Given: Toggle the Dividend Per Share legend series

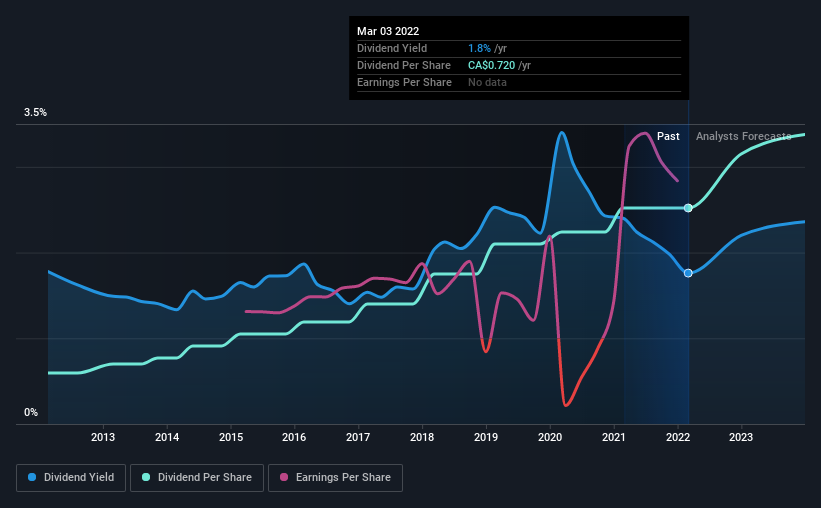Looking at the screenshot, I should (199, 478).
